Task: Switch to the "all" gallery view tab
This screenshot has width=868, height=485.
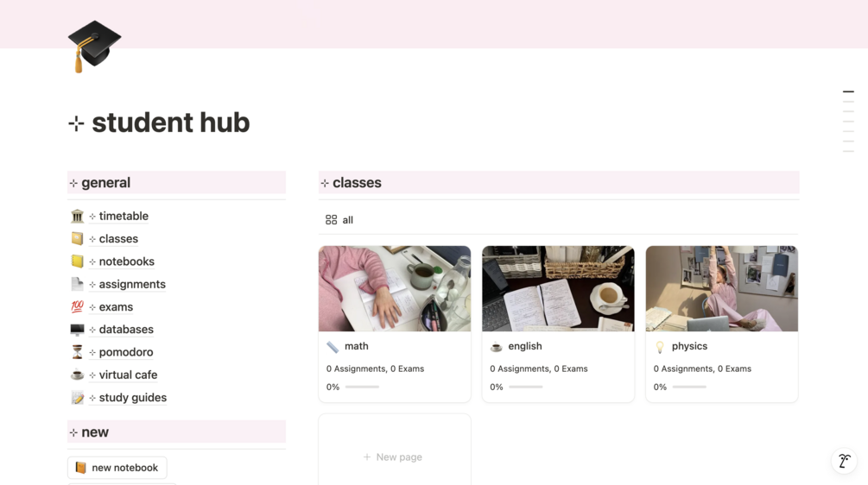Action: click(339, 219)
